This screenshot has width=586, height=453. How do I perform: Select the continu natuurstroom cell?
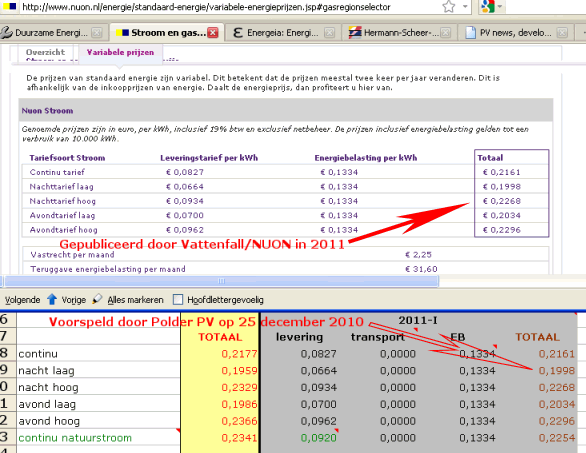[98, 438]
